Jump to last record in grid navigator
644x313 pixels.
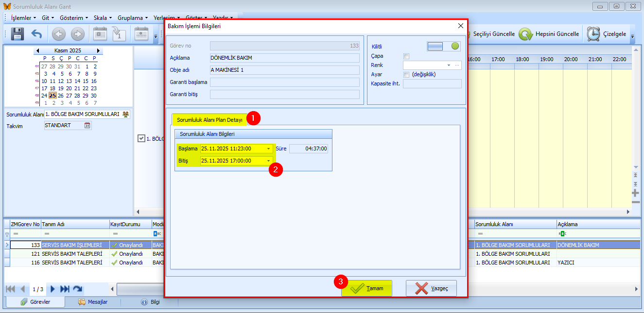point(65,289)
